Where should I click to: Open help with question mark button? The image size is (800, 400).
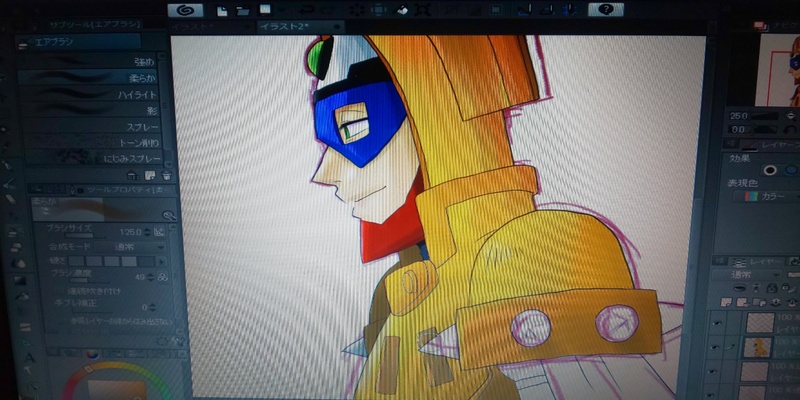point(606,10)
